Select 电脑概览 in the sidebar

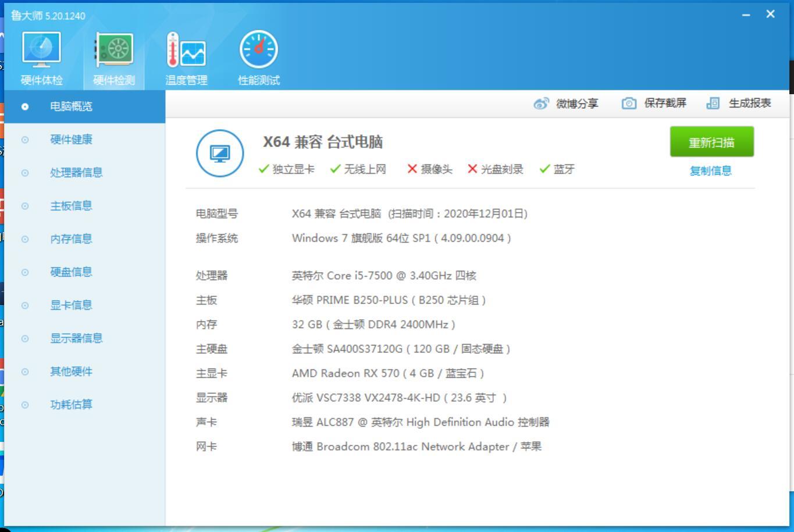[x=85, y=106]
